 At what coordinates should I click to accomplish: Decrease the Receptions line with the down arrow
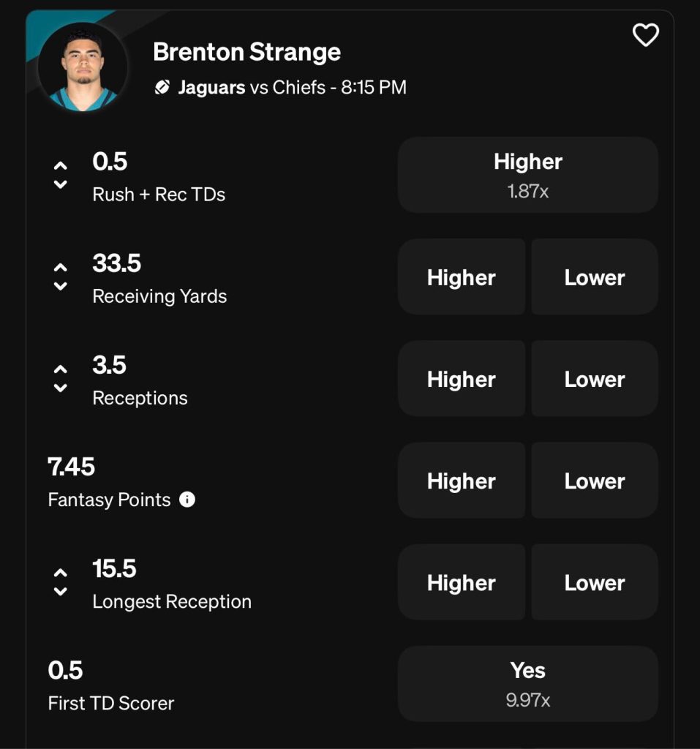coord(61,388)
